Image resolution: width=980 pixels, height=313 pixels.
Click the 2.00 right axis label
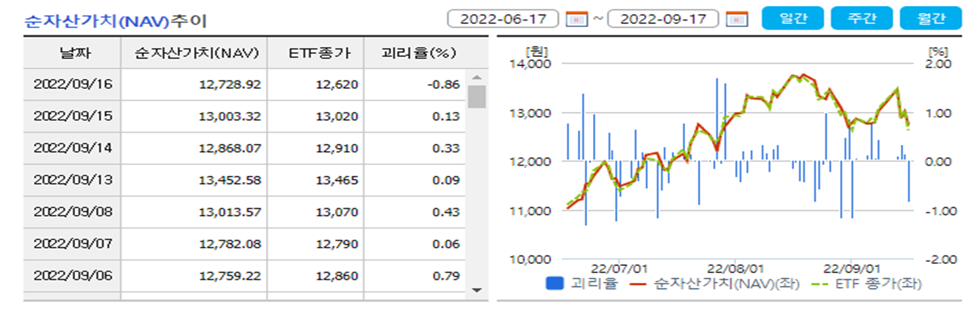(x=940, y=64)
